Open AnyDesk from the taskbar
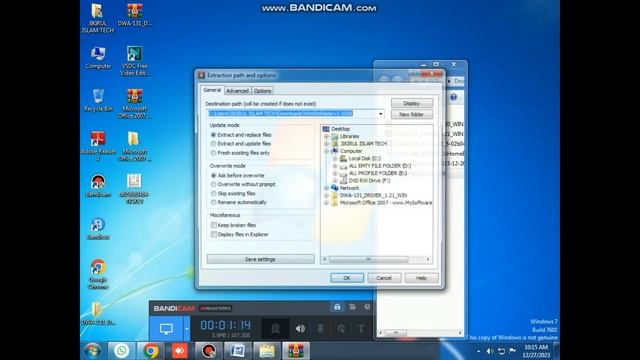640x360 pixels. click(180, 351)
